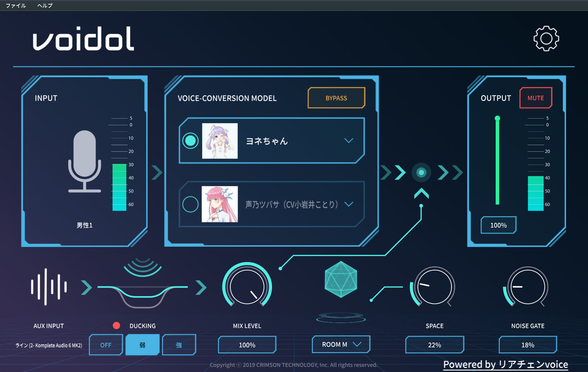Set ducking to OFF
Image resolution: width=588 pixels, height=372 pixels.
point(106,345)
